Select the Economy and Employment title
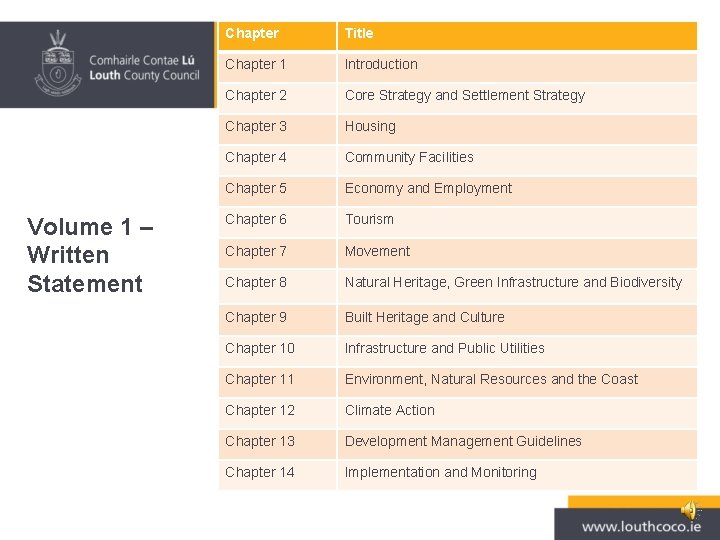 point(428,188)
